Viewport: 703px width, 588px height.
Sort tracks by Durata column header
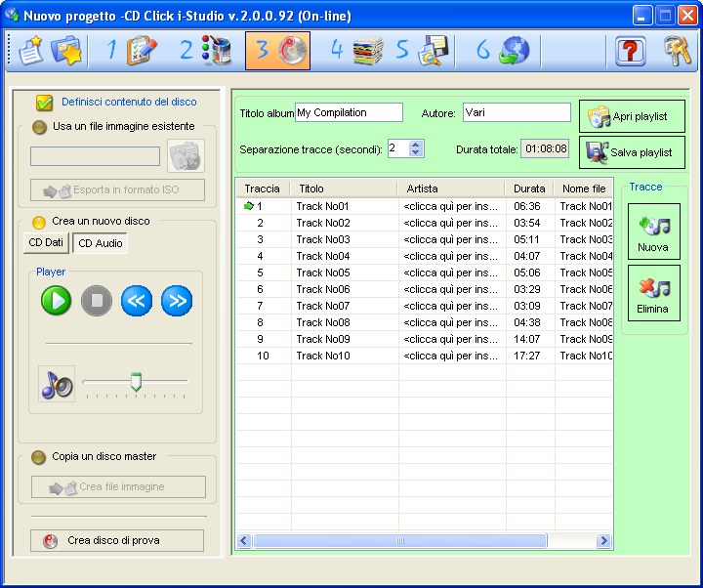pos(529,189)
